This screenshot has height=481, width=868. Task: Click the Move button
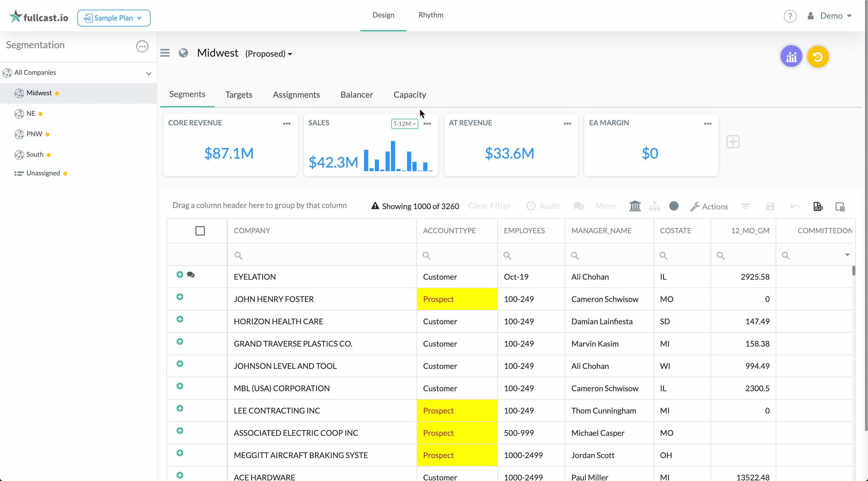[605, 206]
